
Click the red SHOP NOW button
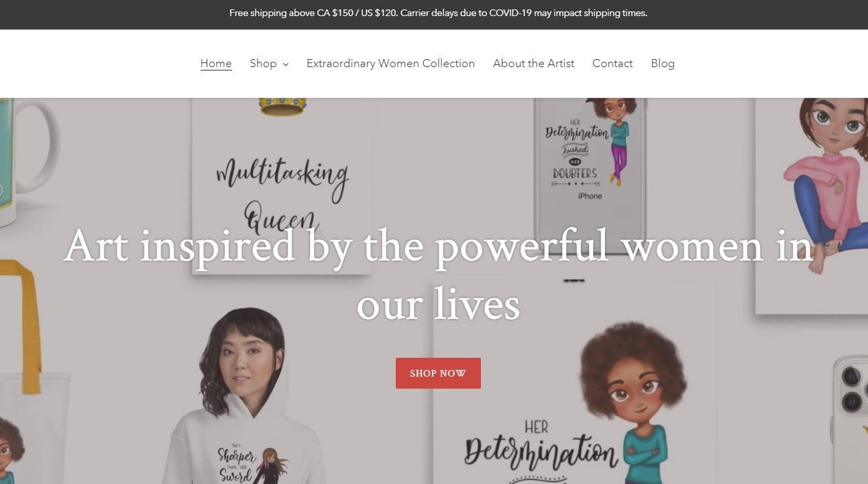pos(438,373)
